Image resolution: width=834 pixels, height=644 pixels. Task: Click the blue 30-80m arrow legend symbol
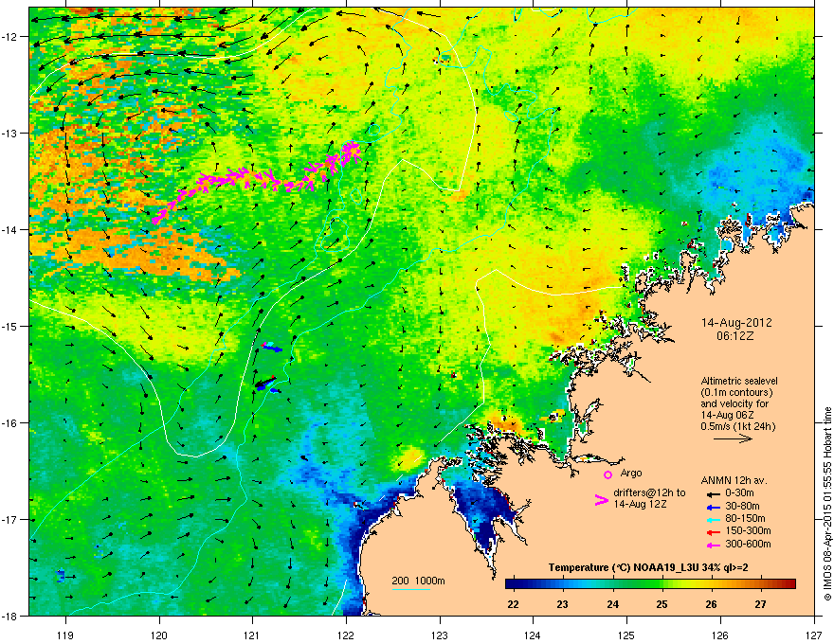click(x=713, y=507)
